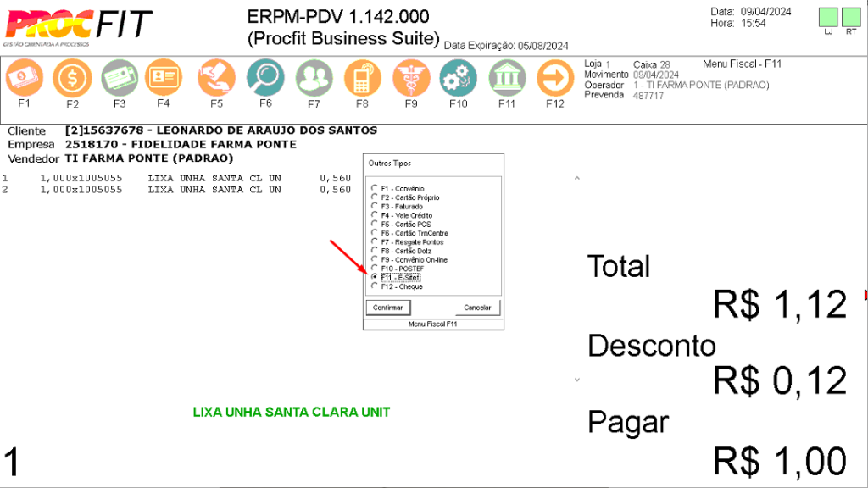The image size is (868, 488).
Task: Select the F4 - Vale Crédito option
Action: (402, 215)
